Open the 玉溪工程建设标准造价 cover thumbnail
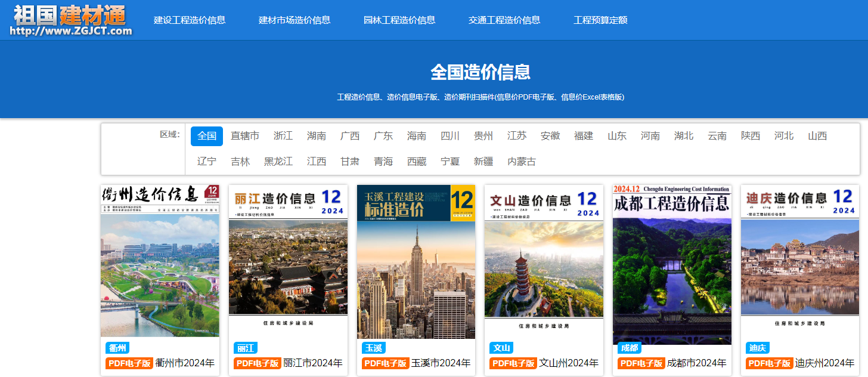 tap(416, 262)
